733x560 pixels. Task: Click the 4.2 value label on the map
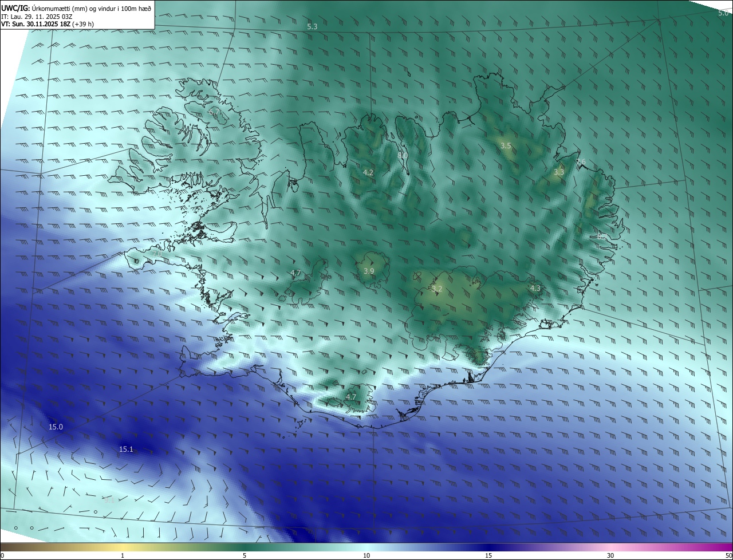pyautogui.click(x=368, y=172)
